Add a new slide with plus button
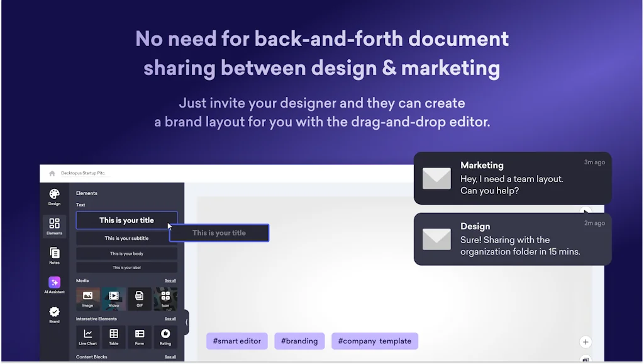 [x=586, y=342]
